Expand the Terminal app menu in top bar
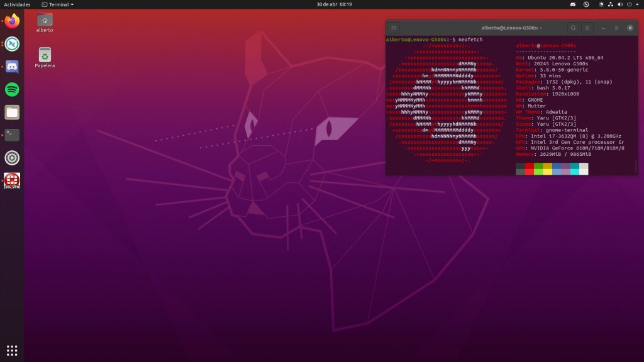Screen dimensions: 644x362 (57, 4)
